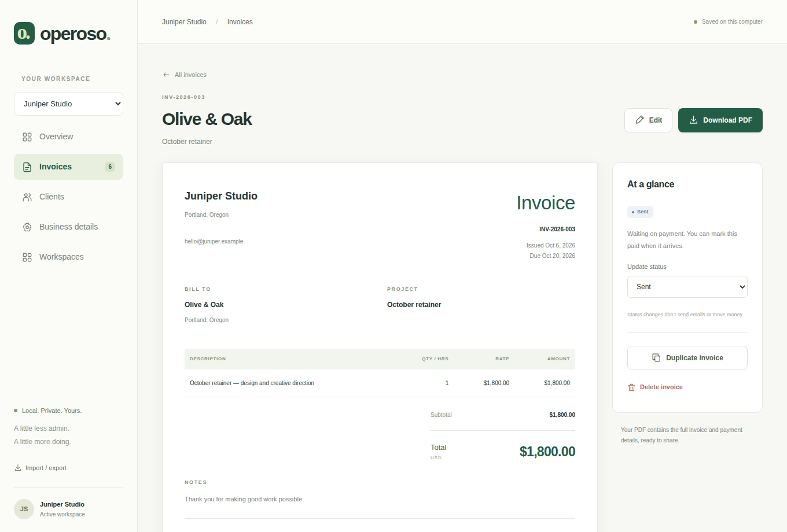787x532 pixels.
Task: Click the Download PDF label
Action: pyautogui.click(x=727, y=120)
